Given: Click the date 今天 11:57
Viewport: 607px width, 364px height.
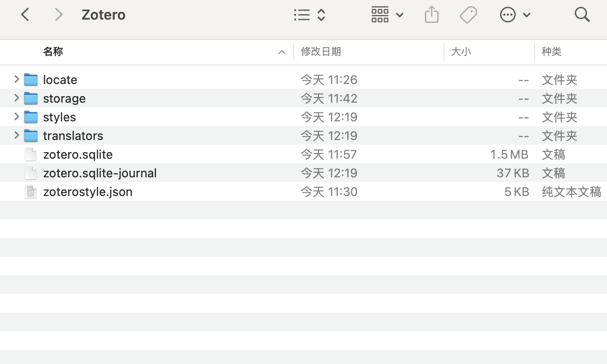Looking at the screenshot, I should click(329, 154).
